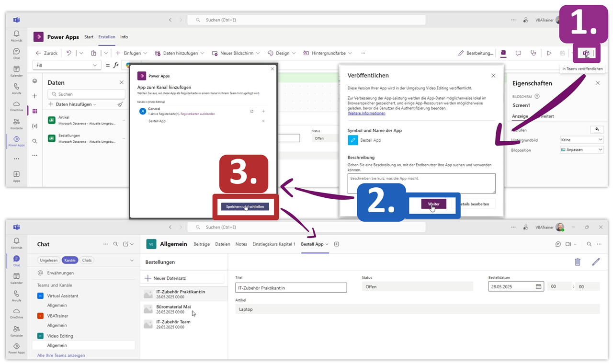Toggle the Kanäle chat filter
The width and height of the screenshot is (613, 364).
coord(70,260)
